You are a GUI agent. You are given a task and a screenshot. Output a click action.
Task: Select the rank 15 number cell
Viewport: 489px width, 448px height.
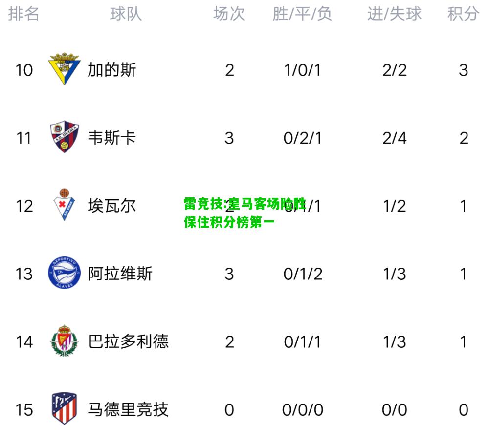click(24, 410)
